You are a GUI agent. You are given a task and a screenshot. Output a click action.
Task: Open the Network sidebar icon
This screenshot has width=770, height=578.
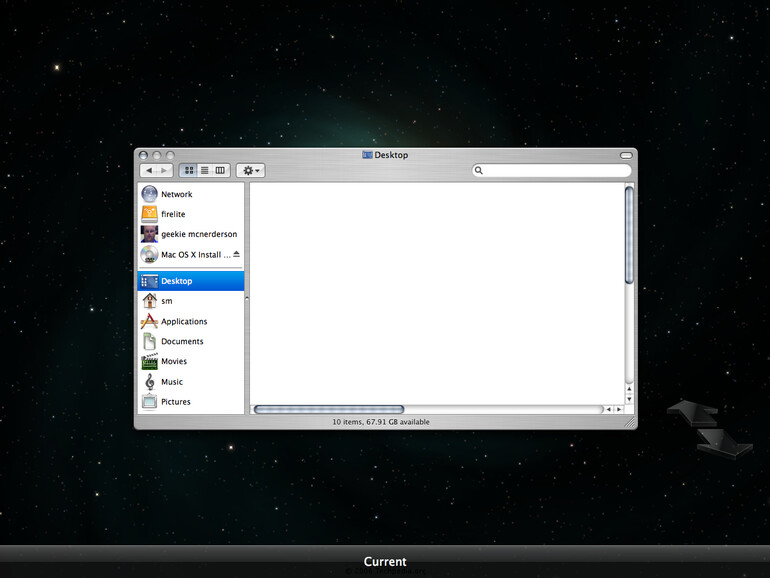(x=149, y=194)
